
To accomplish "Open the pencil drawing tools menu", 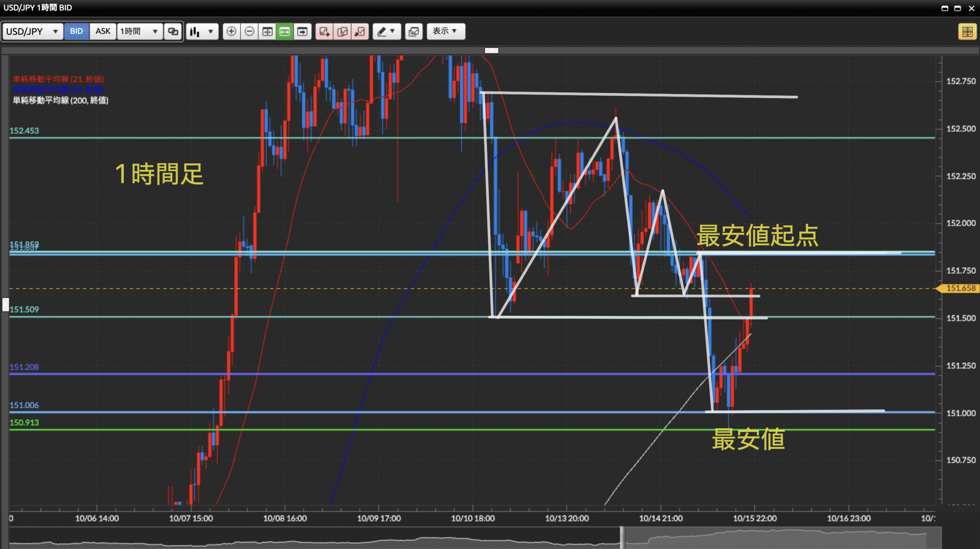I will click(x=386, y=31).
